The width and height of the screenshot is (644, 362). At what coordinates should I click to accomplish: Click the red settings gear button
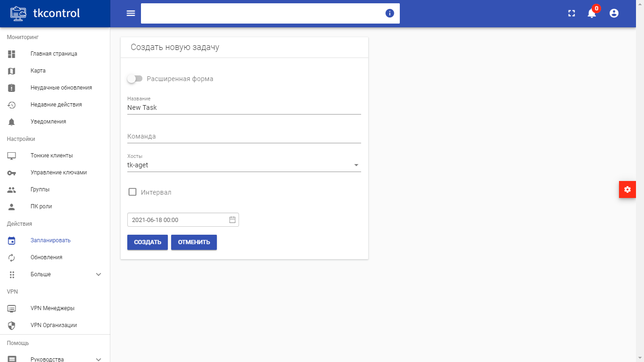click(627, 189)
